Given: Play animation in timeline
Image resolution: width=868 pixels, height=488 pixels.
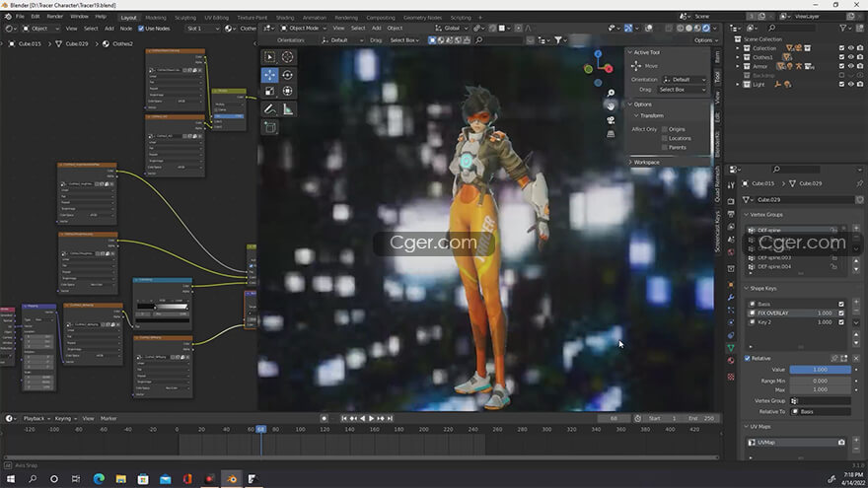Looking at the screenshot, I should coord(372,419).
